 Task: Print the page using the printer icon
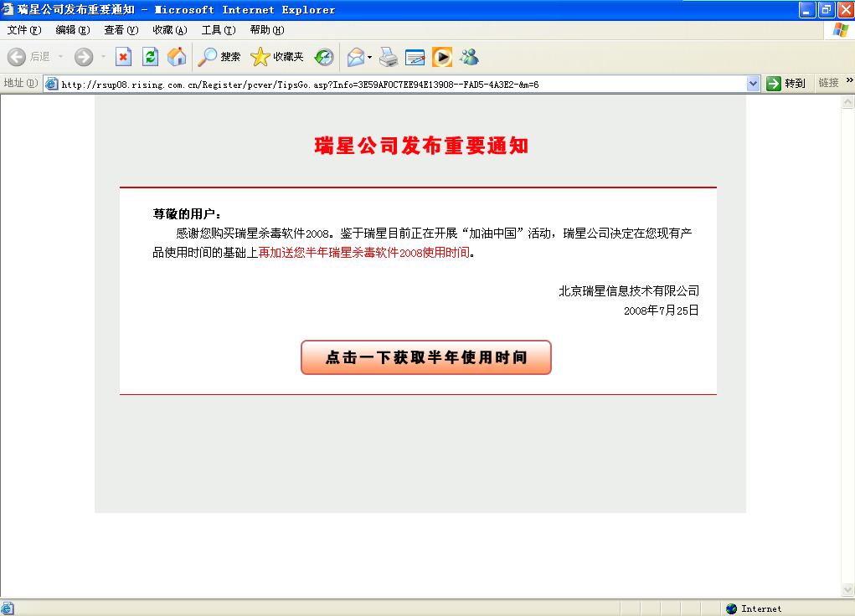coord(389,57)
